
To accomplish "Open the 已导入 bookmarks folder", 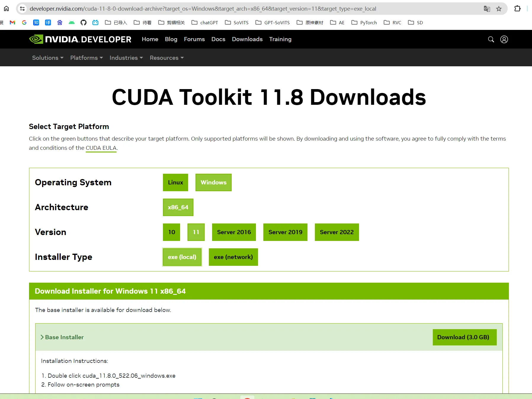I will [x=116, y=22].
